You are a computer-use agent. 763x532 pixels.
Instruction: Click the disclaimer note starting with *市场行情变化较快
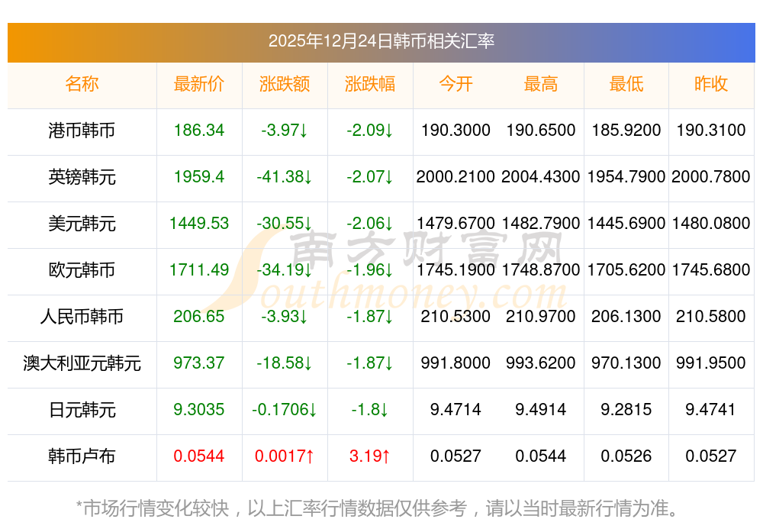tap(378, 508)
